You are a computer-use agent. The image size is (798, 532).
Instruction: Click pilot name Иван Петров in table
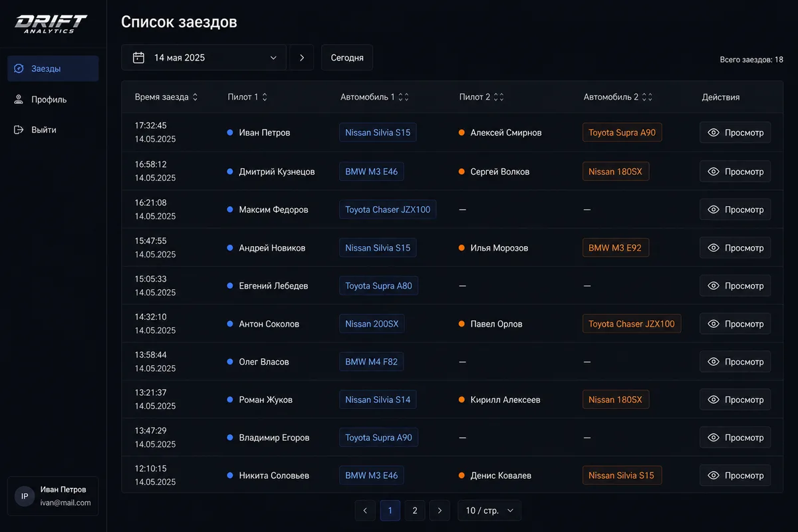click(x=265, y=132)
